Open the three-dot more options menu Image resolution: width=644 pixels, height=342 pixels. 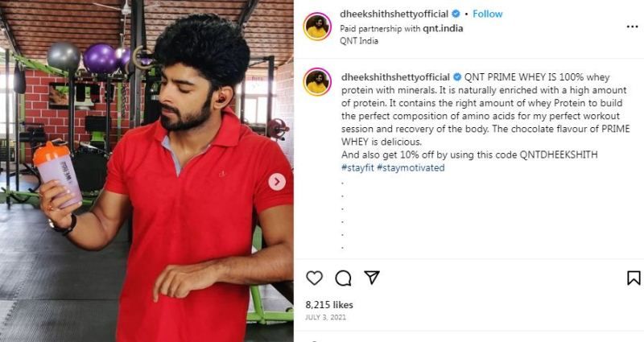(x=632, y=27)
